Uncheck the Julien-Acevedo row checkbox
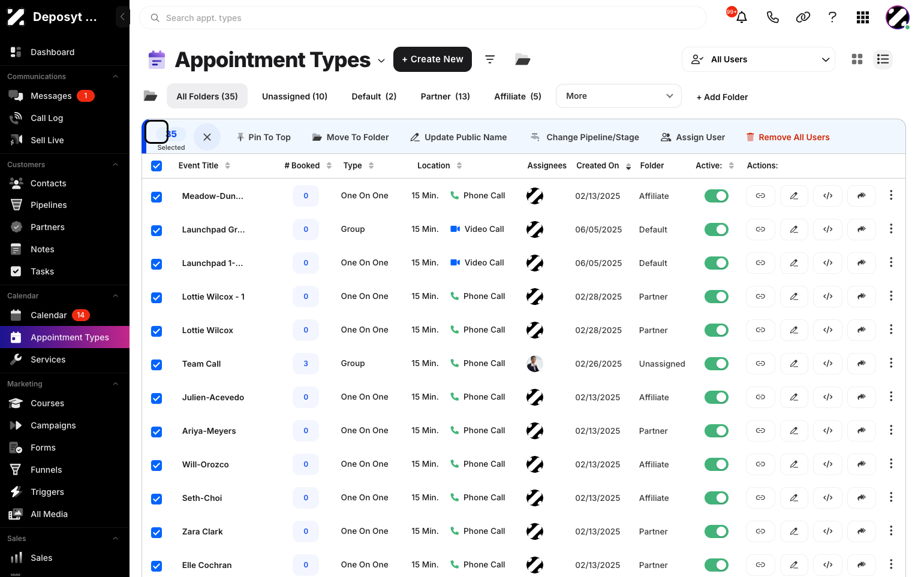 (x=156, y=398)
